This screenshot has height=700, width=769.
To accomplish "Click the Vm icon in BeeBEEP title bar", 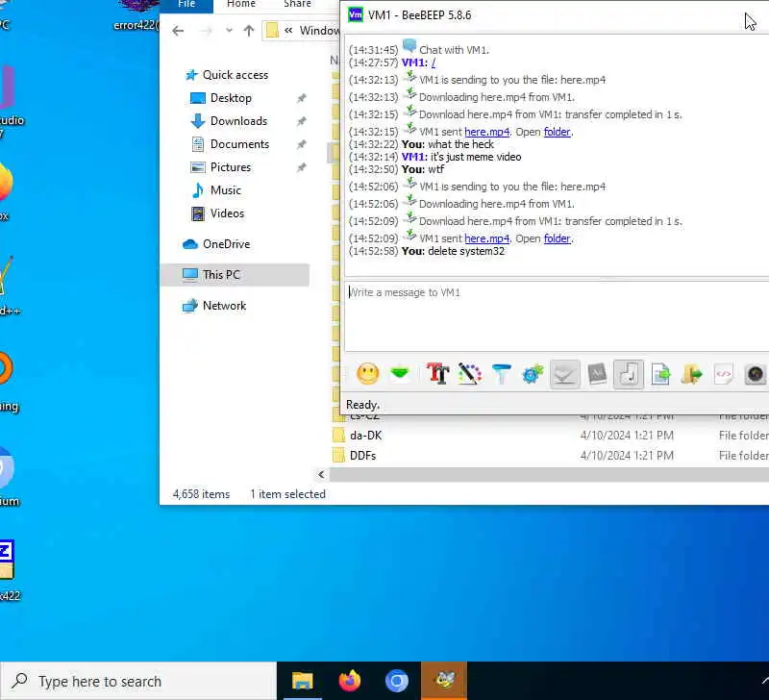I will [x=355, y=14].
